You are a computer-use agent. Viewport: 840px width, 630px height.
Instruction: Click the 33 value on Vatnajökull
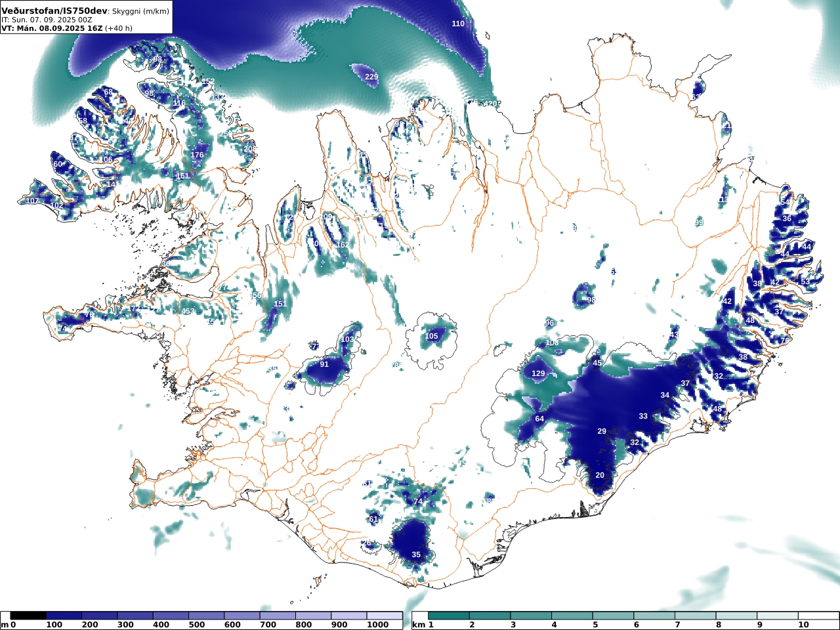tap(643, 416)
